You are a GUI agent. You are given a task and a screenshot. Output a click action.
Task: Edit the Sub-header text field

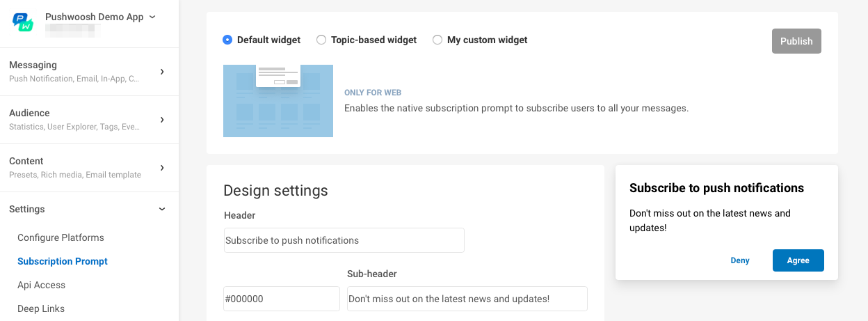point(467,299)
